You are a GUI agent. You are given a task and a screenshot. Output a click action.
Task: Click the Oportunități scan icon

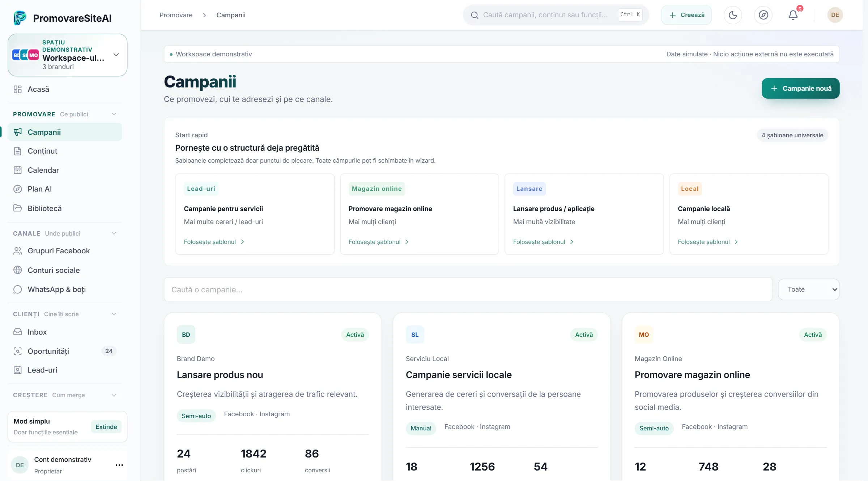[x=17, y=351]
